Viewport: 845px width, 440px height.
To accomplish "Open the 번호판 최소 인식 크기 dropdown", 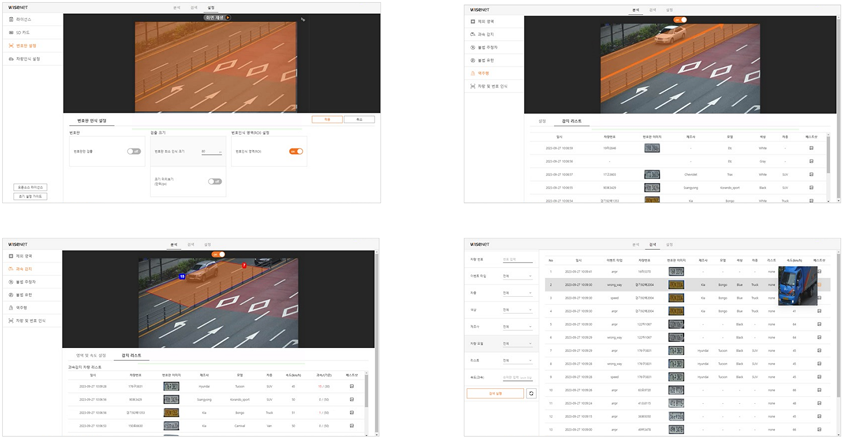I will [211, 151].
